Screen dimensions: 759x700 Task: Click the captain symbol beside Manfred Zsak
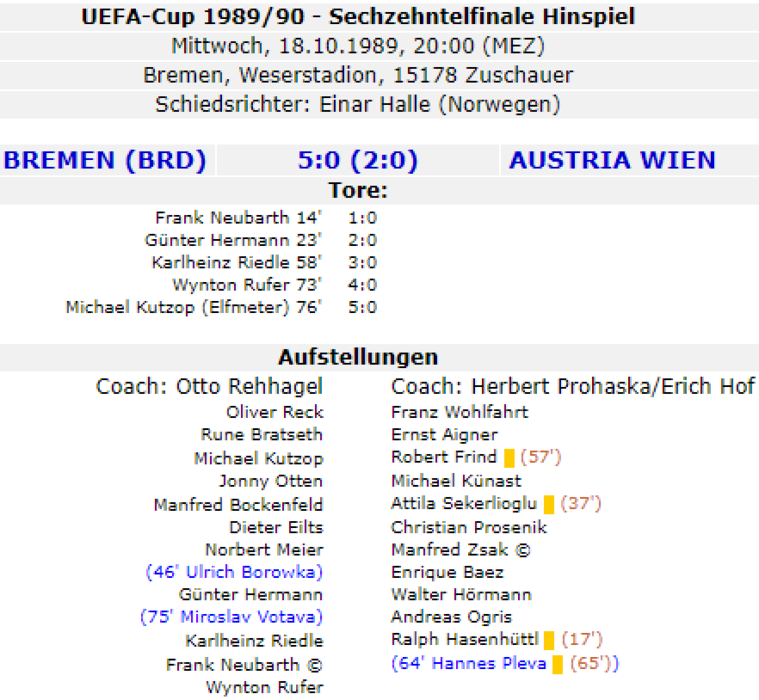522,550
